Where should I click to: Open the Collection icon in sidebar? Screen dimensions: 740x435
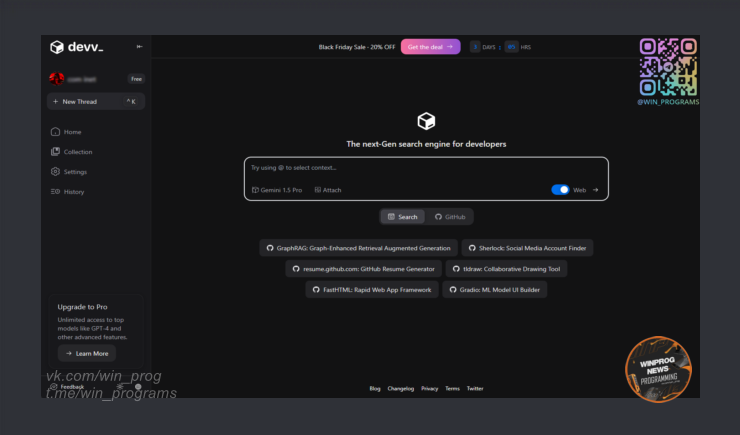pos(55,151)
